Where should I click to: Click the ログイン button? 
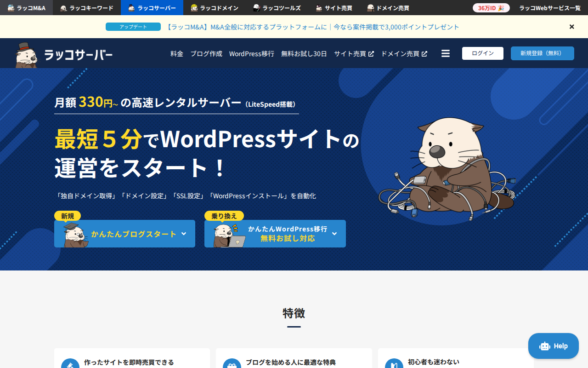pyautogui.click(x=483, y=53)
